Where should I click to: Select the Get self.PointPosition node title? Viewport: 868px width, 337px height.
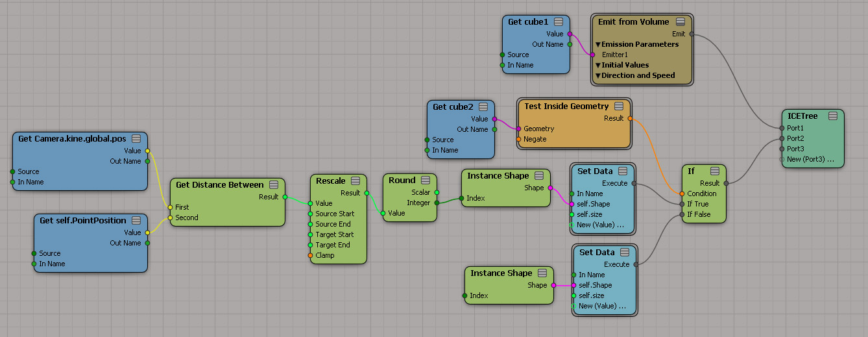[83, 221]
